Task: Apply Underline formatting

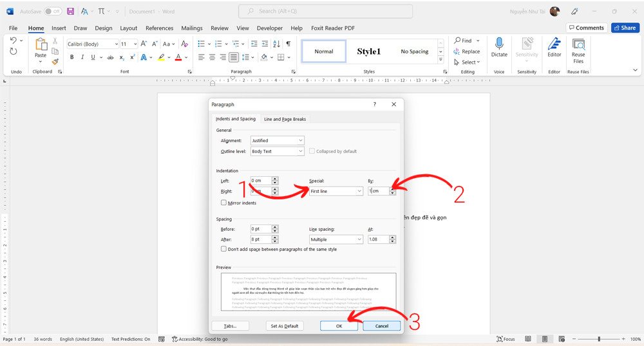Action: [x=93, y=57]
